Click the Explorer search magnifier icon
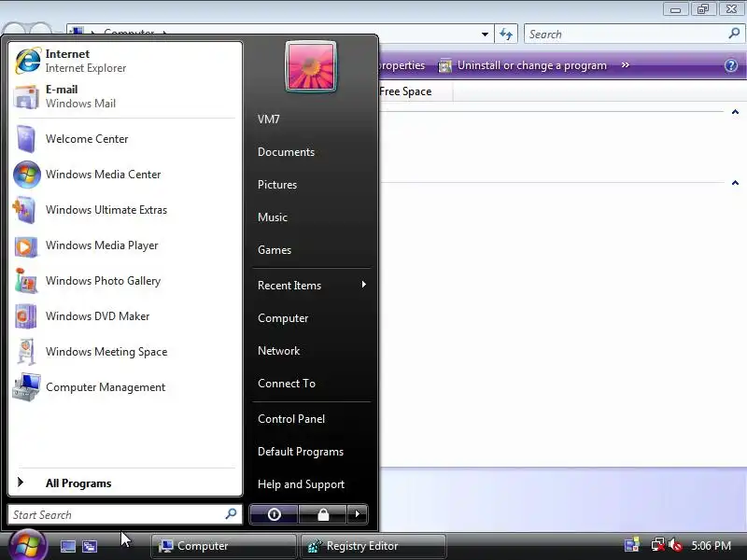747x560 pixels. click(x=734, y=34)
